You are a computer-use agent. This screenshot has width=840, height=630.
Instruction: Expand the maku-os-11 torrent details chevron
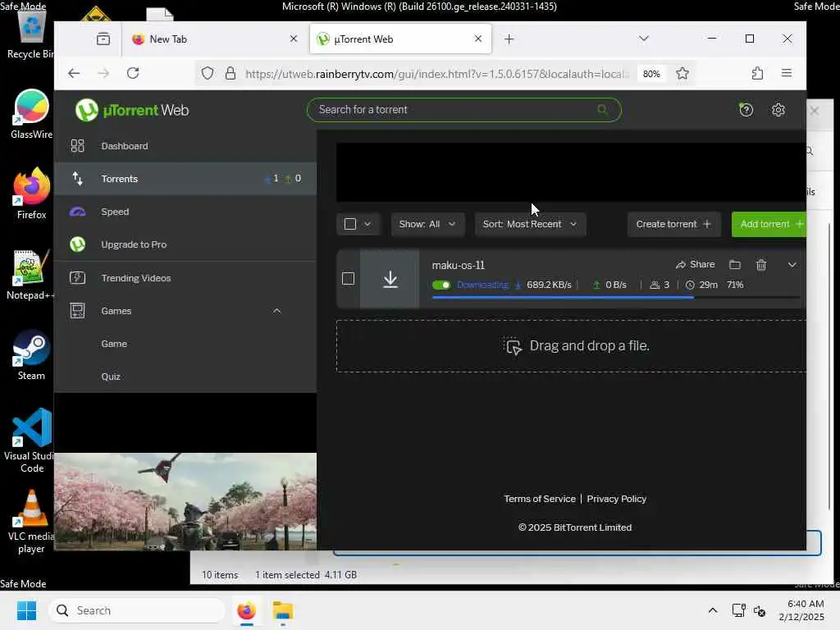point(792,265)
